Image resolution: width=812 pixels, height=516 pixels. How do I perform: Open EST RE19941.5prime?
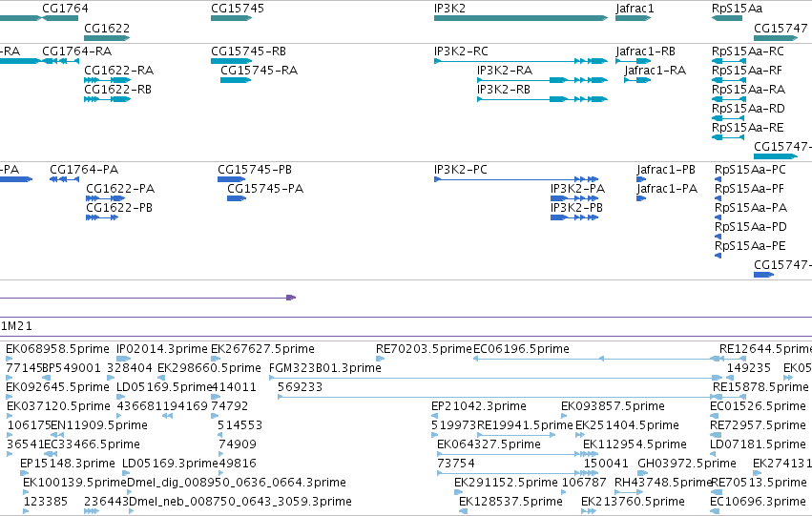525,425
